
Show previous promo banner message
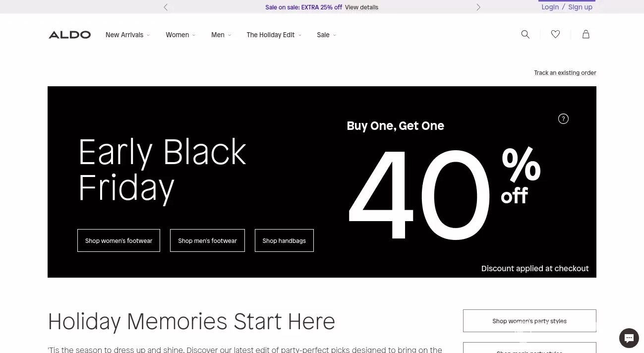(166, 7)
